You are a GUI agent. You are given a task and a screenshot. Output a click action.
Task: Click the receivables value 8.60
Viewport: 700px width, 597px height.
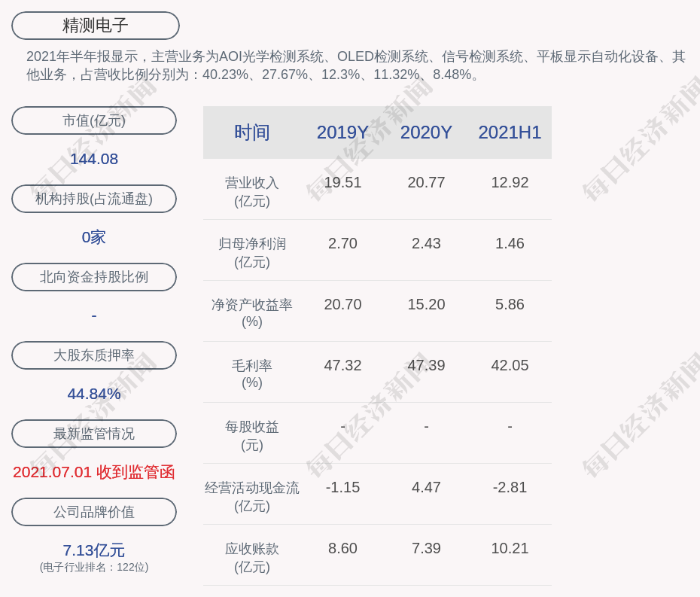click(x=343, y=548)
